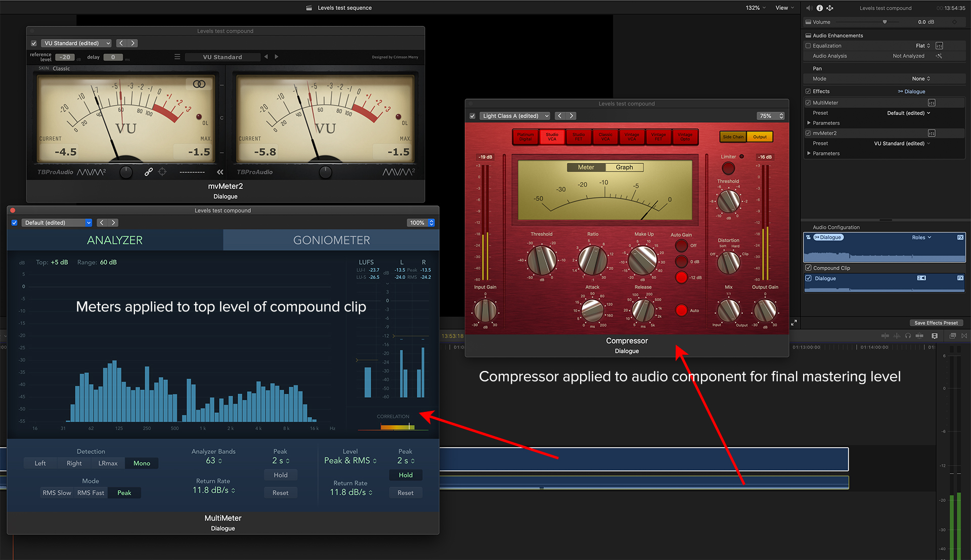Image resolution: width=971 pixels, height=560 pixels.
Task: Uncheck the Compound Clip checkbox
Action: coord(808,268)
